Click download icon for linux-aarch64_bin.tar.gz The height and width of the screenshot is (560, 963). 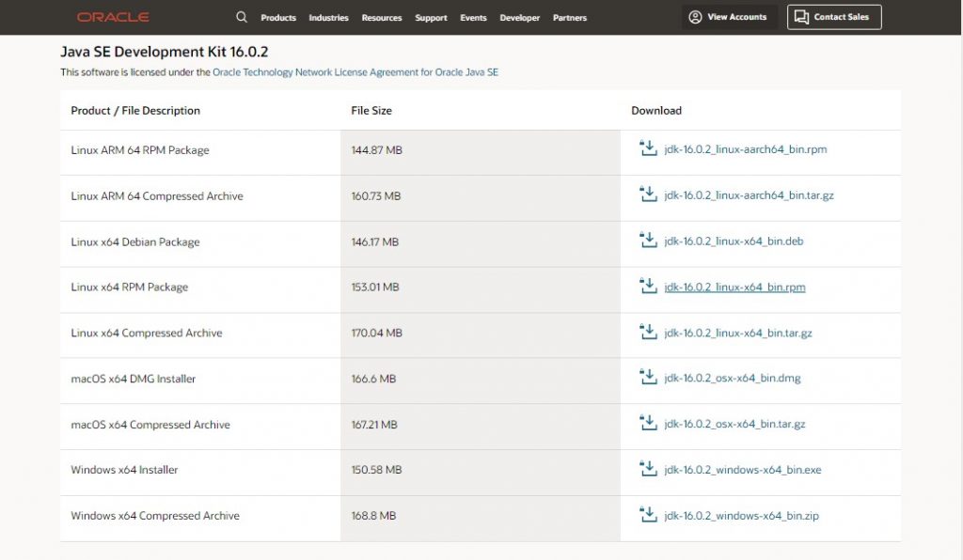648,194
